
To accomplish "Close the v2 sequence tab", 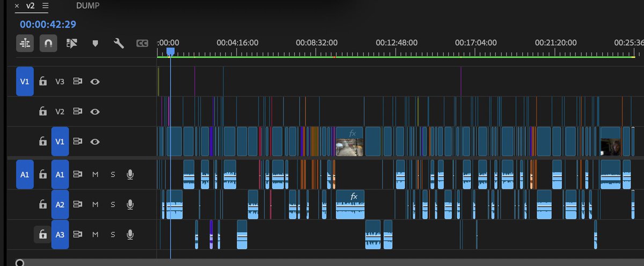I will 17,6.
